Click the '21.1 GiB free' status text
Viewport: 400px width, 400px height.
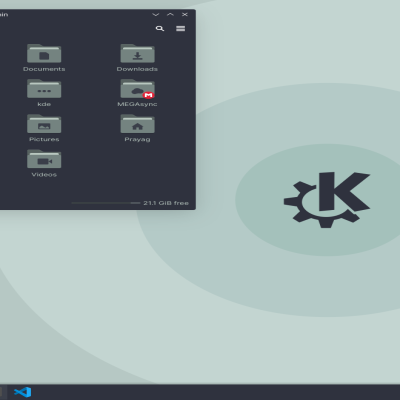point(166,203)
